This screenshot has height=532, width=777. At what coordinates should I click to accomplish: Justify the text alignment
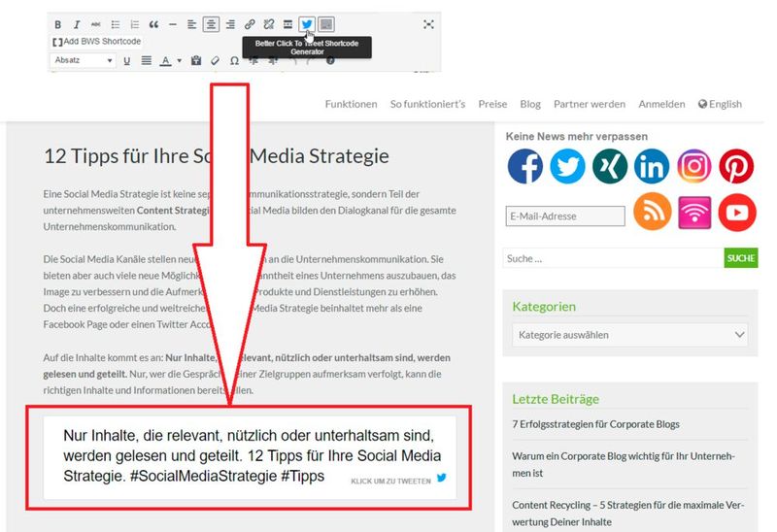tap(147, 60)
